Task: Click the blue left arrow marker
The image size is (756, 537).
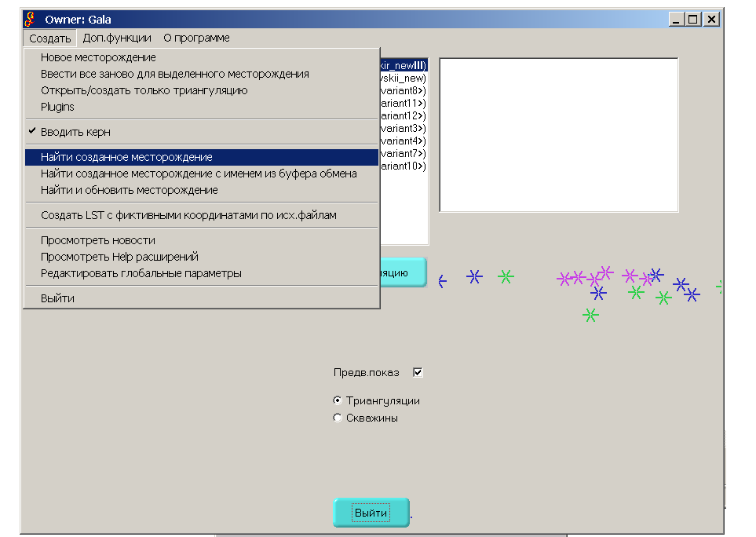Action: [443, 281]
